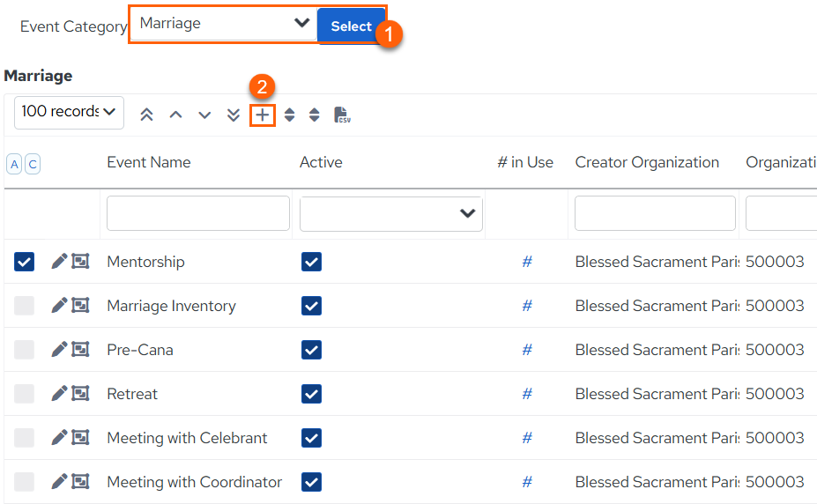Go to next page with single down chevron
The image size is (817, 504).
pyautogui.click(x=204, y=115)
